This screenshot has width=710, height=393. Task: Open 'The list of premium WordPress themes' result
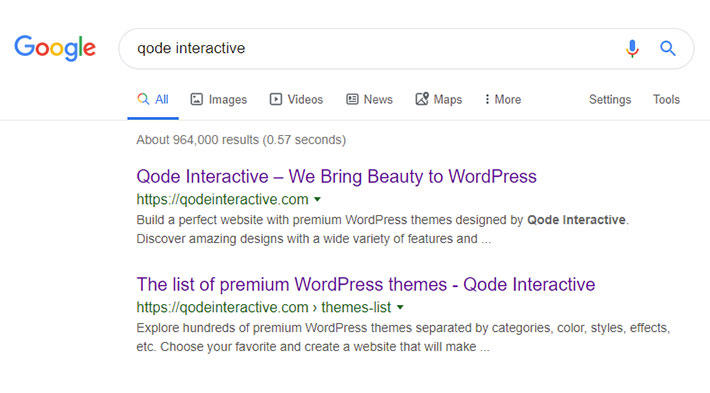tap(366, 285)
